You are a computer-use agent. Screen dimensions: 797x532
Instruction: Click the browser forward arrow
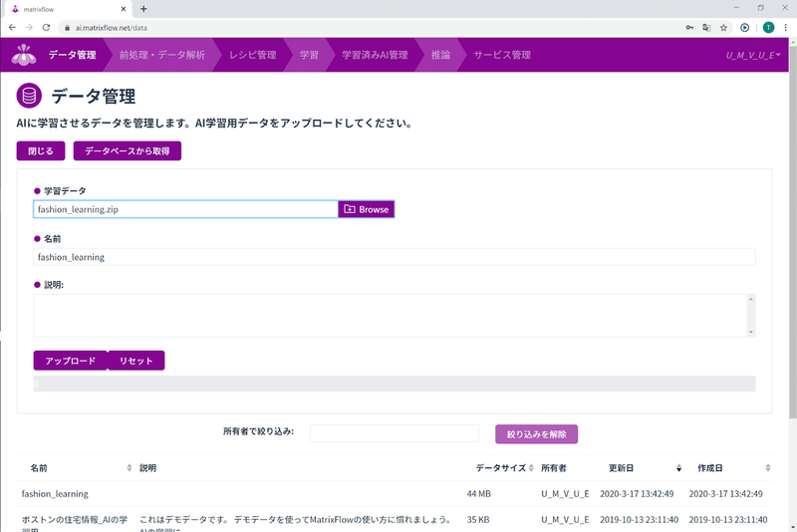29,28
